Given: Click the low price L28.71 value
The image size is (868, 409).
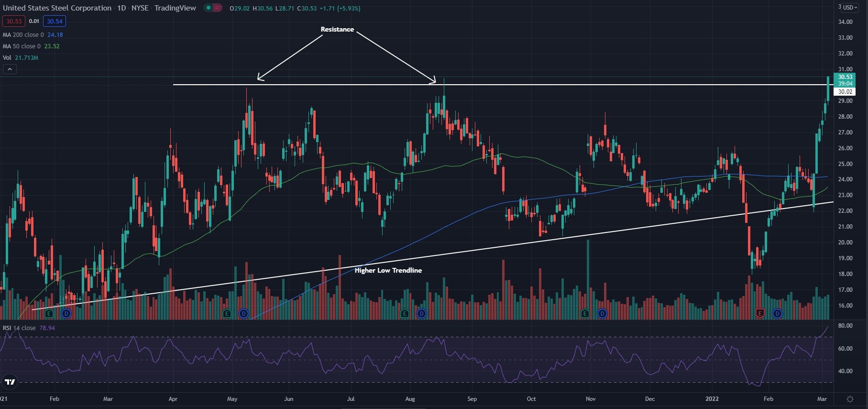Looking at the screenshot, I should pos(285,9).
